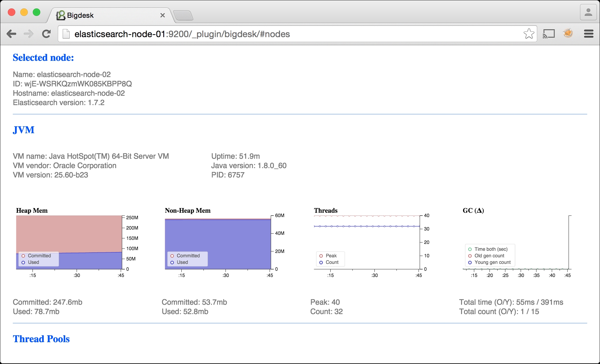The height and width of the screenshot is (364, 600).
Task: Toggle Threads Peak legend marker
Action: [x=321, y=256]
